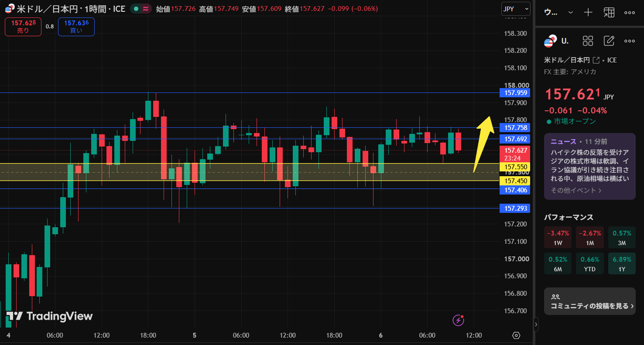
Task: Expand the watchlist name dropdown chevron
Action: click(570, 13)
